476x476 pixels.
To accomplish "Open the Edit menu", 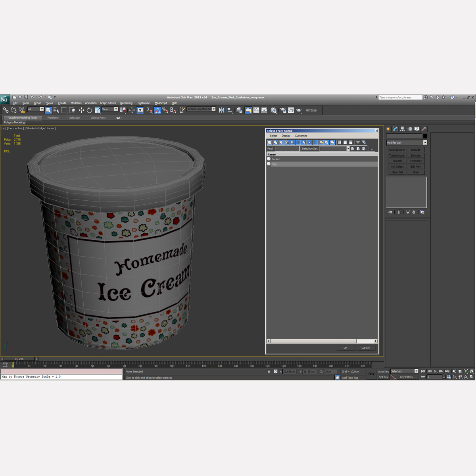I will [x=15, y=103].
